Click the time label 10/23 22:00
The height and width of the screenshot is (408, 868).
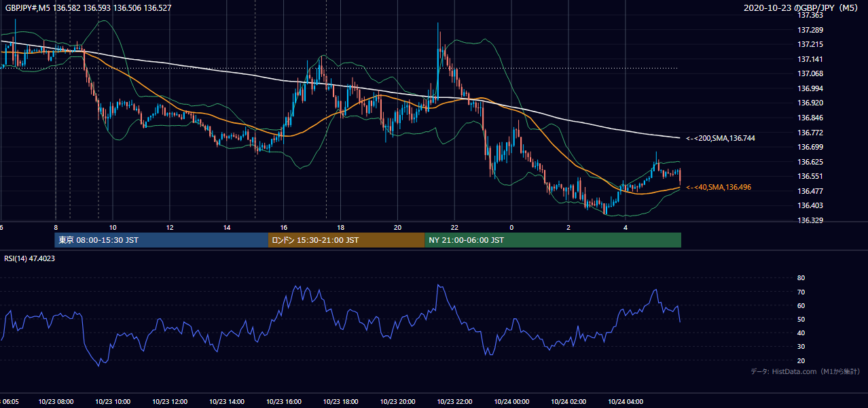[x=455, y=401]
